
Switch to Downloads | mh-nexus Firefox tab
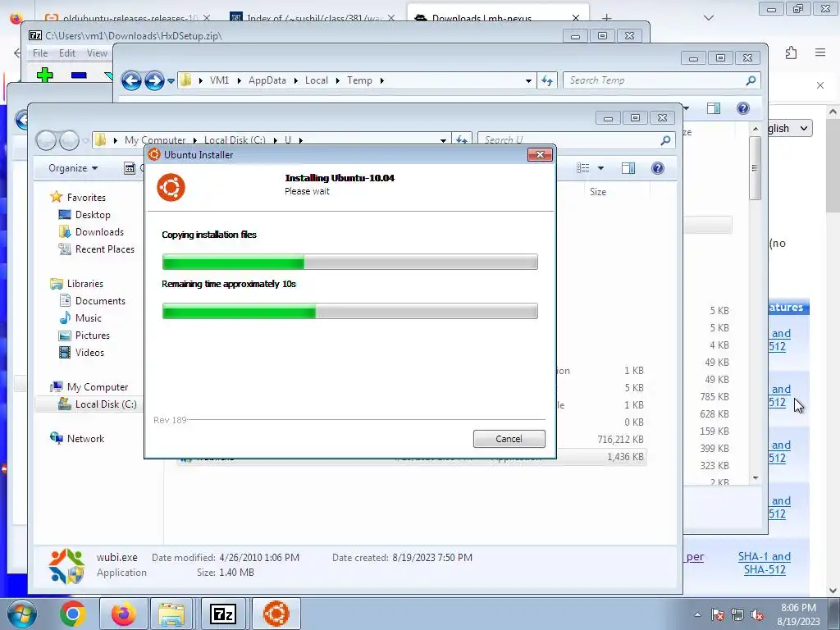pos(498,16)
